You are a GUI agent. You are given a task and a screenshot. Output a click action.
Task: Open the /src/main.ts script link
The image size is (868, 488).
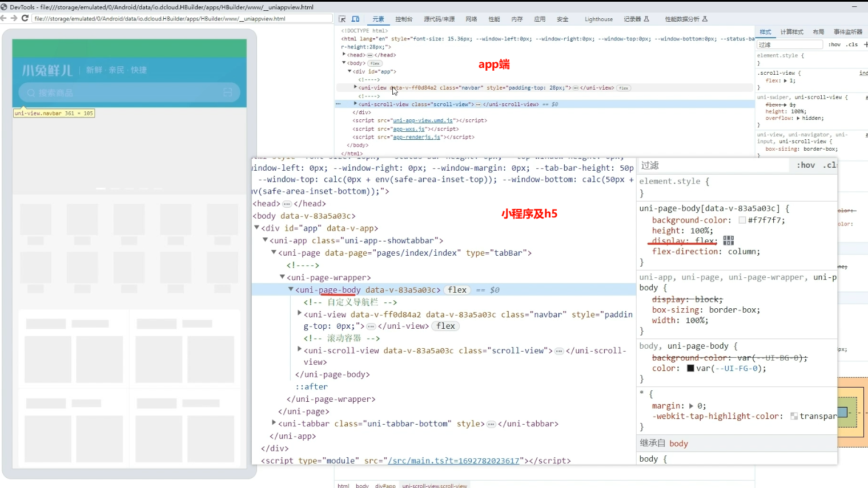[453, 461]
